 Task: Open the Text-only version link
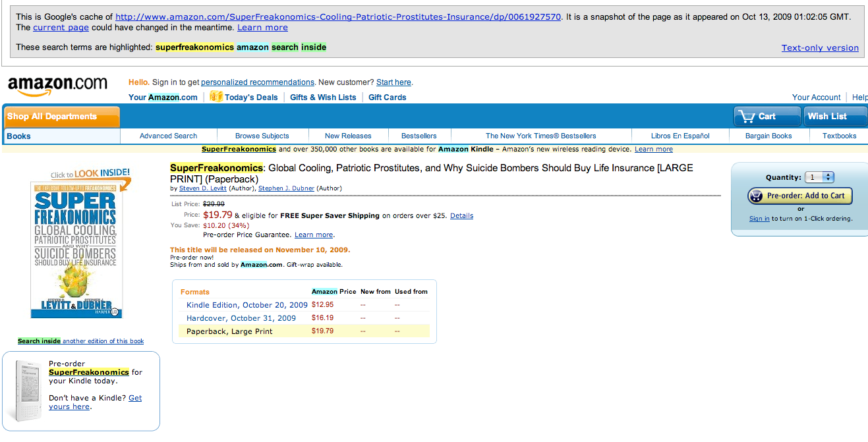[820, 47]
